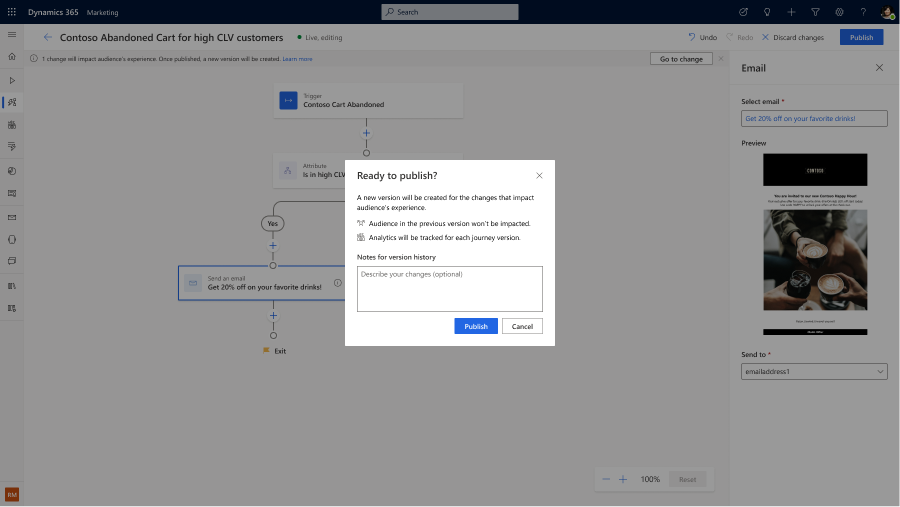The width and height of the screenshot is (900, 507).
Task: Add step below the trigger with plus
Action: (366, 133)
